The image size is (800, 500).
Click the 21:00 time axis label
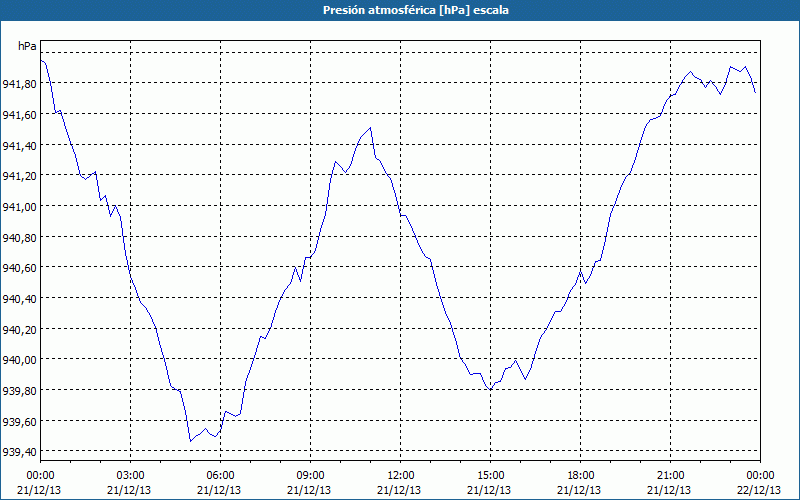pos(670,476)
